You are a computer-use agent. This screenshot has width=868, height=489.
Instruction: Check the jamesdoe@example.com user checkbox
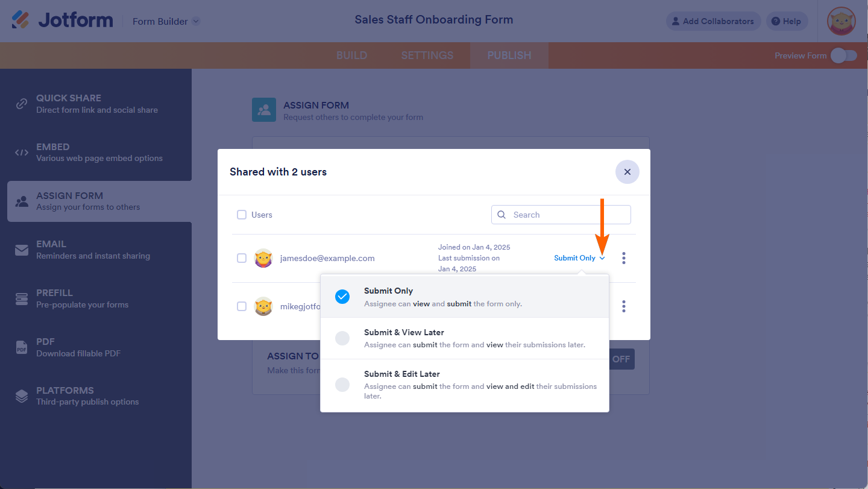point(242,258)
